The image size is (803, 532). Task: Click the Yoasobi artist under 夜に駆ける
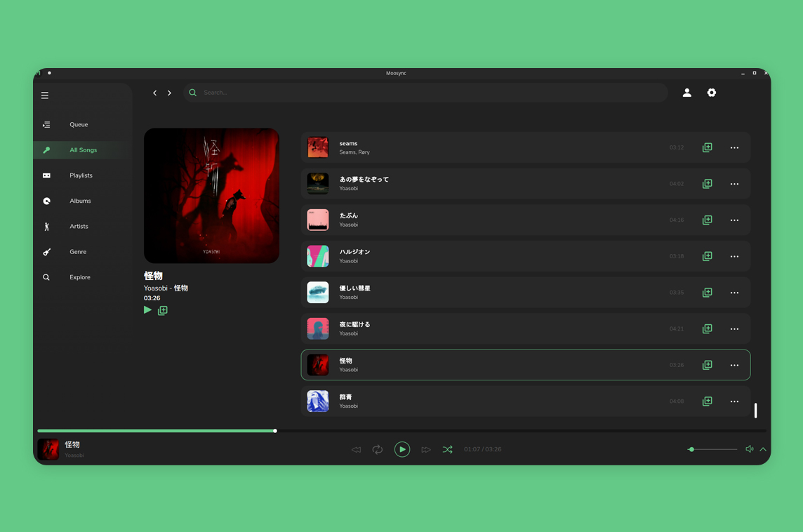click(348, 333)
